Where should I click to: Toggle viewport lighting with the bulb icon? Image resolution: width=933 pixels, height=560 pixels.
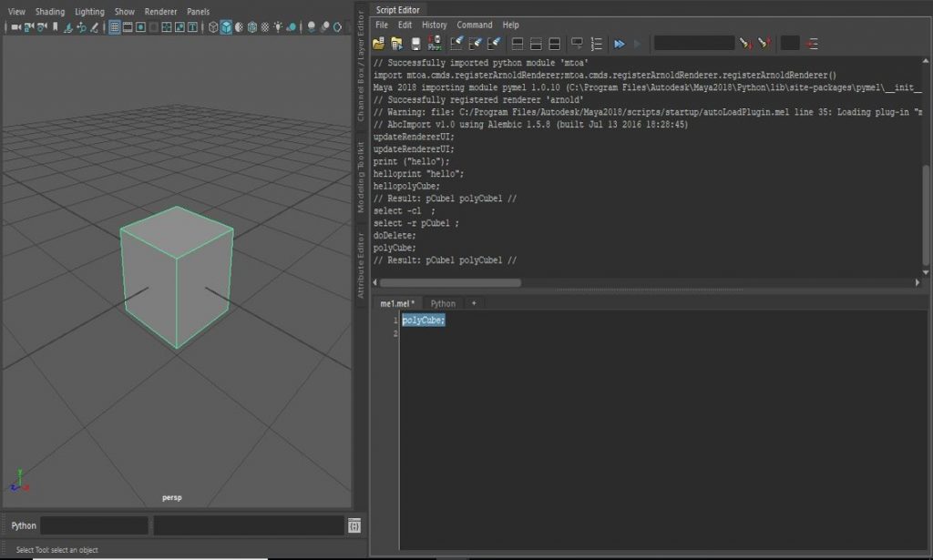[279, 25]
